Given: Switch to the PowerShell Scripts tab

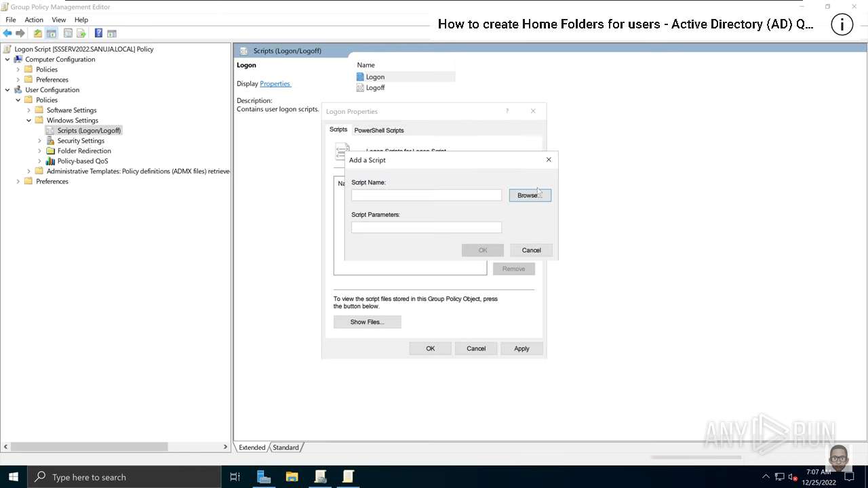Looking at the screenshot, I should pos(379,130).
